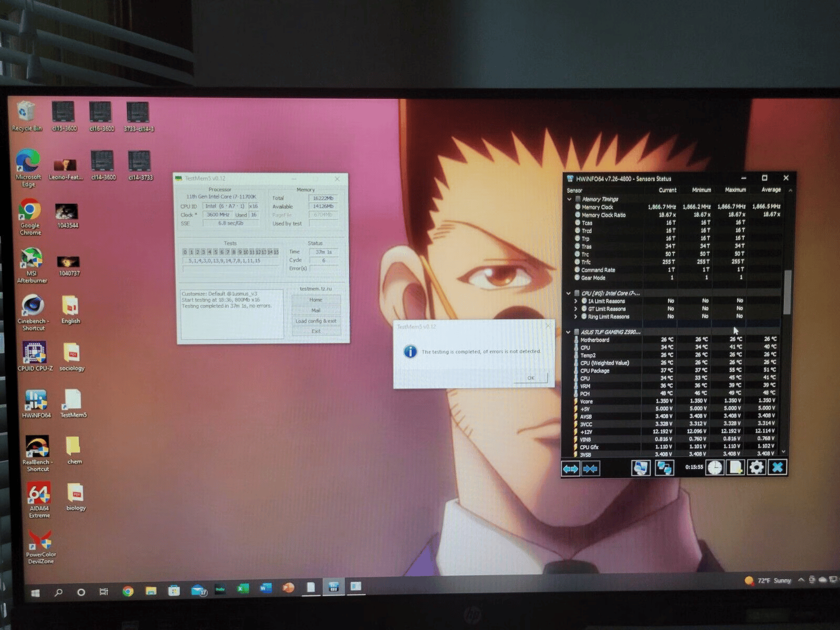Select the Vcore voltage row

[x=676, y=401]
